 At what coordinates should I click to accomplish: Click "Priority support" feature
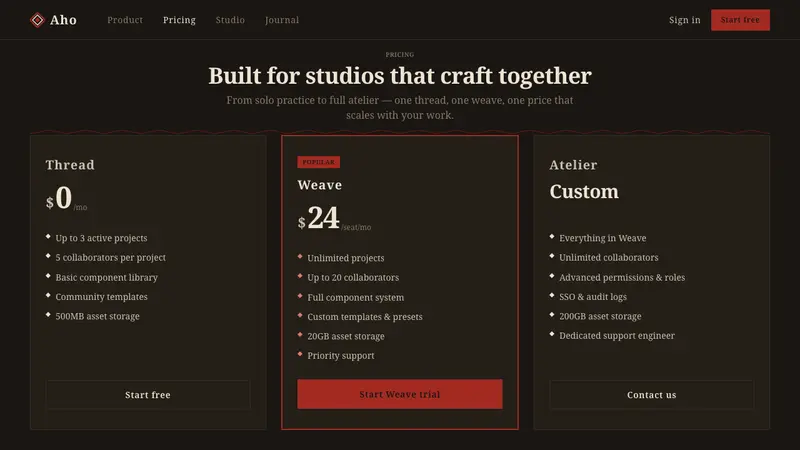coord(340,355)
